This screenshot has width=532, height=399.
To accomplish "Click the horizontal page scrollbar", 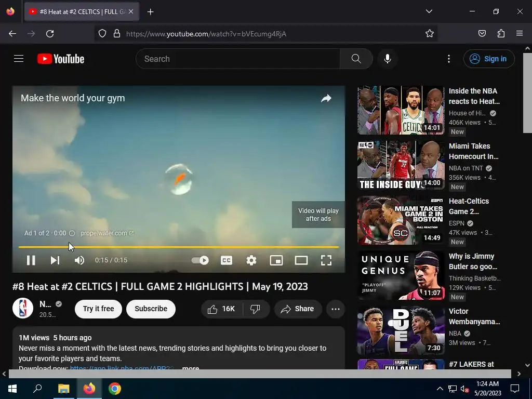I will 260,374.
